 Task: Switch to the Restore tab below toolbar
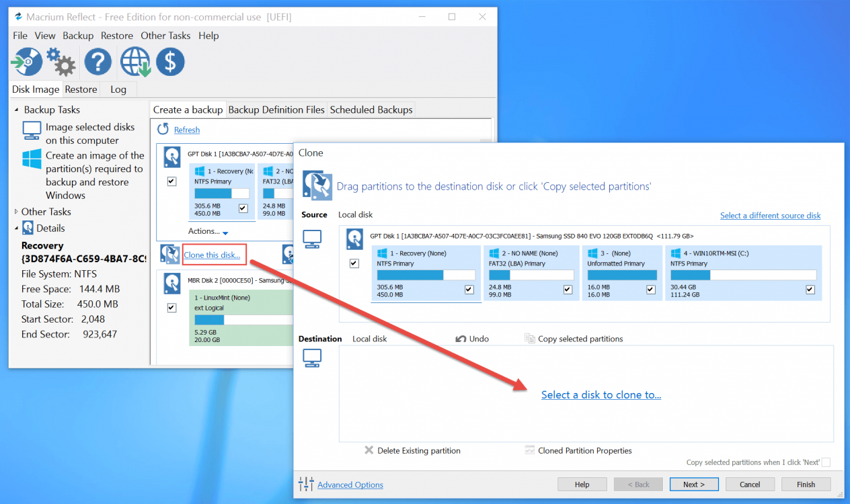81,89
